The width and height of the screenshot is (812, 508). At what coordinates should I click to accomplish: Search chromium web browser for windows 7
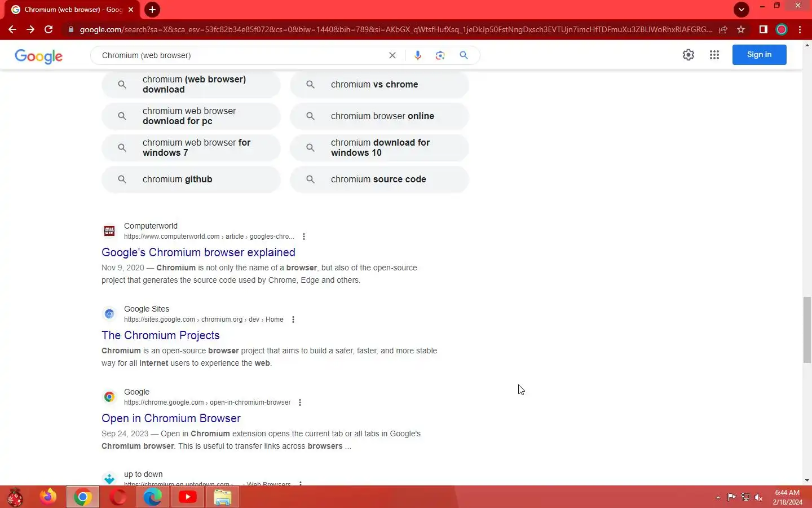pos(191,148)
